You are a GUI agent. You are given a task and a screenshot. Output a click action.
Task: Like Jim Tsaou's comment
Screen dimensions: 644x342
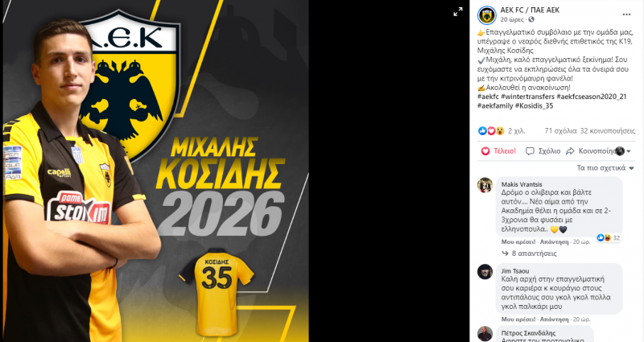pyautogui.click(x=518, y=319)
